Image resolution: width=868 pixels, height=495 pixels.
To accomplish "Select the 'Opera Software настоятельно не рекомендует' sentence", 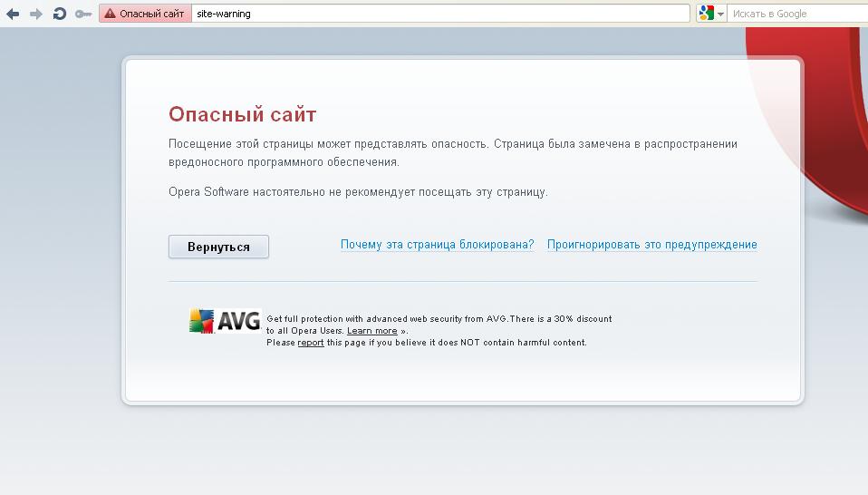I will pyautogui.click(x=358, y=192).
